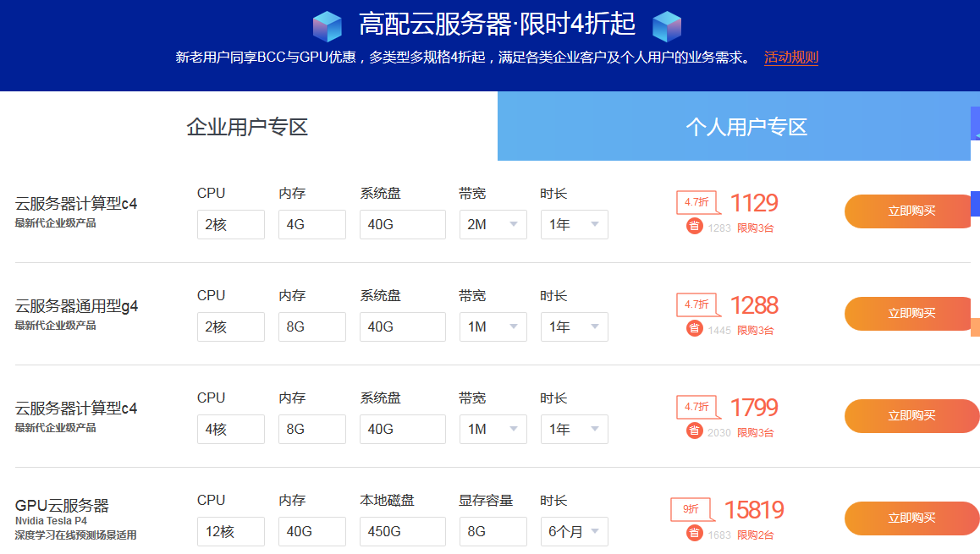
Task: Click the 450G 本地磁盘 field
Action: tap(402, 532)
